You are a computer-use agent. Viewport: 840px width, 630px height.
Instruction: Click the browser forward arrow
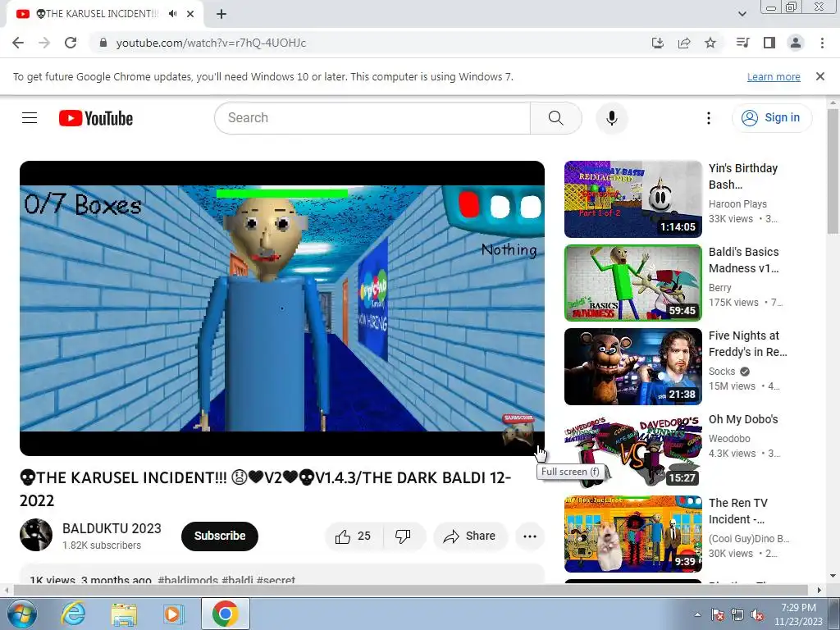click(44, 43)
